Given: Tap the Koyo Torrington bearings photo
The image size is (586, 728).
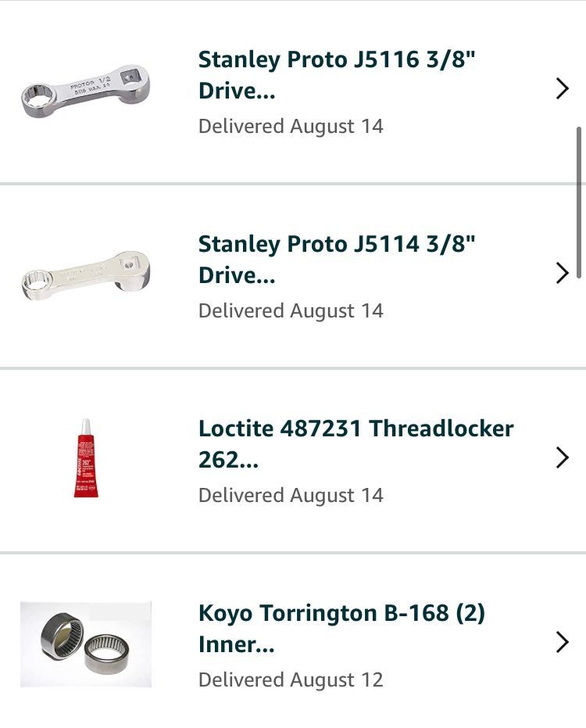Looking at the screenshot, I should (x=86, y=644).
